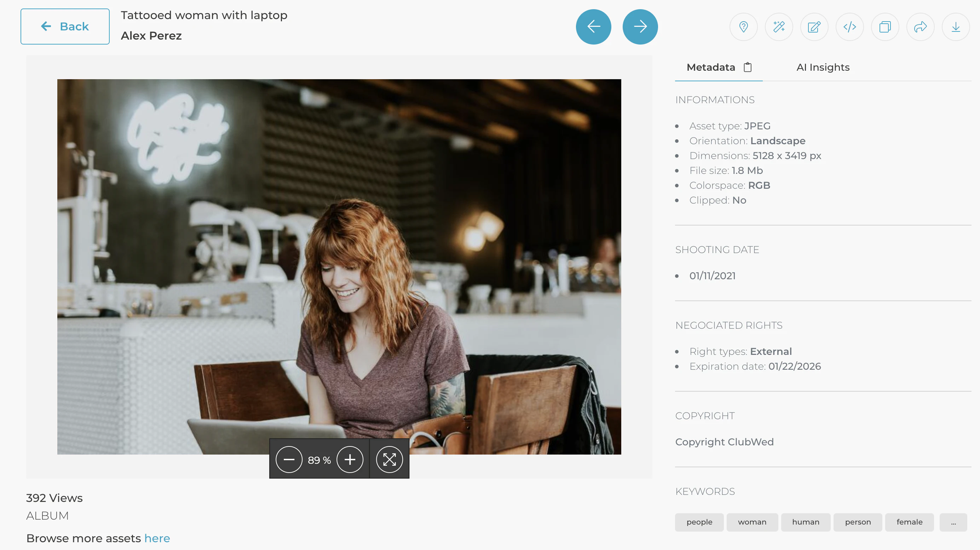The width and height of the screenshot is (980, 550).
Task: Expand the hidden keywords list
Action: pyautogui.click(x=953, y=522)
